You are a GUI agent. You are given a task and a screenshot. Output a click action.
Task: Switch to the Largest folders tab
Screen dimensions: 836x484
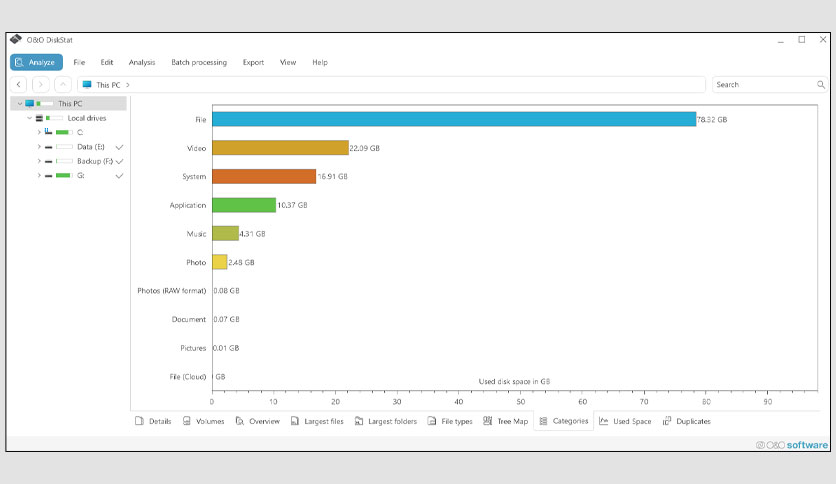pyautogui.click(x=386, y=421)
